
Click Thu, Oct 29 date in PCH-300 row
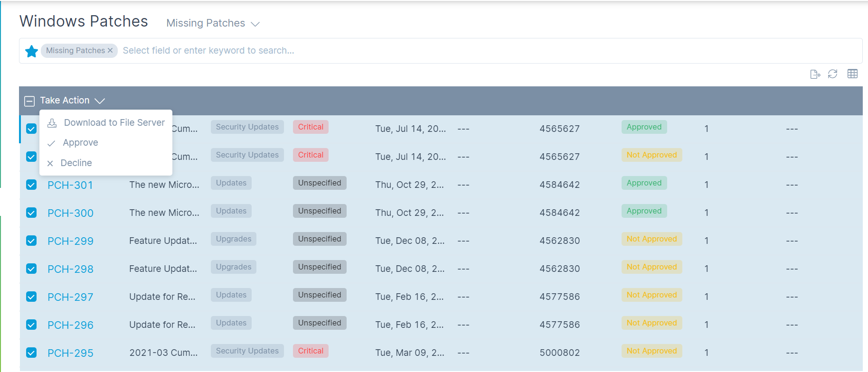click(409, 213)
